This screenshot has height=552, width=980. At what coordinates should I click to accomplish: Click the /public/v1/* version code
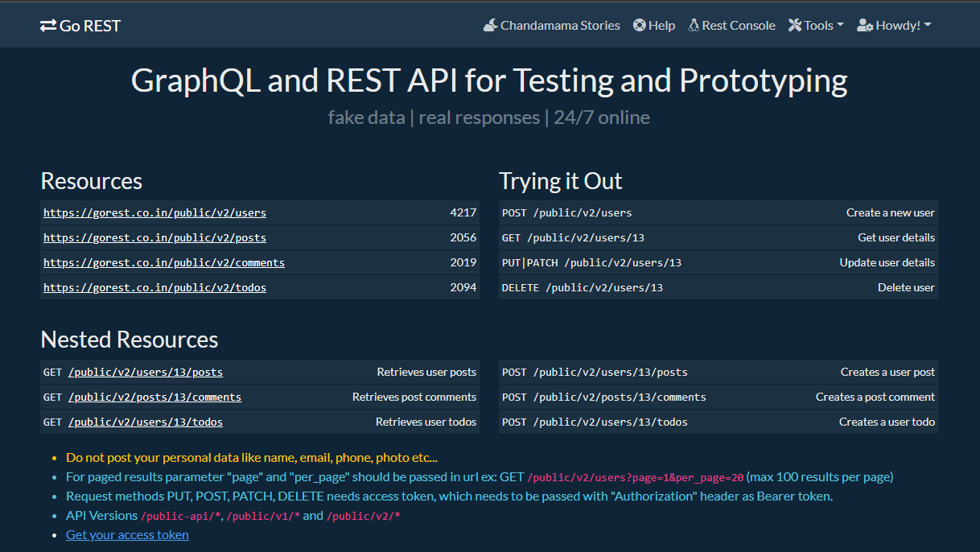click(263, 516)
